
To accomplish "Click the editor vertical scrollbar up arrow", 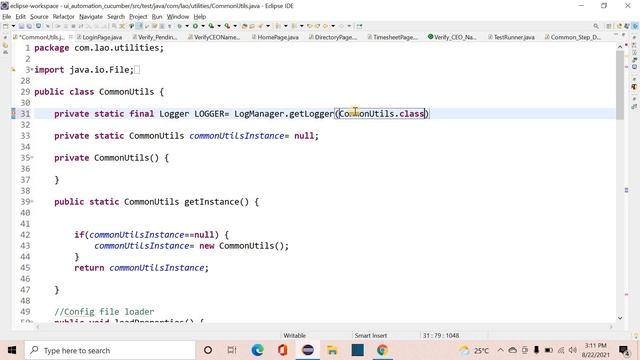I will [620, 47].
